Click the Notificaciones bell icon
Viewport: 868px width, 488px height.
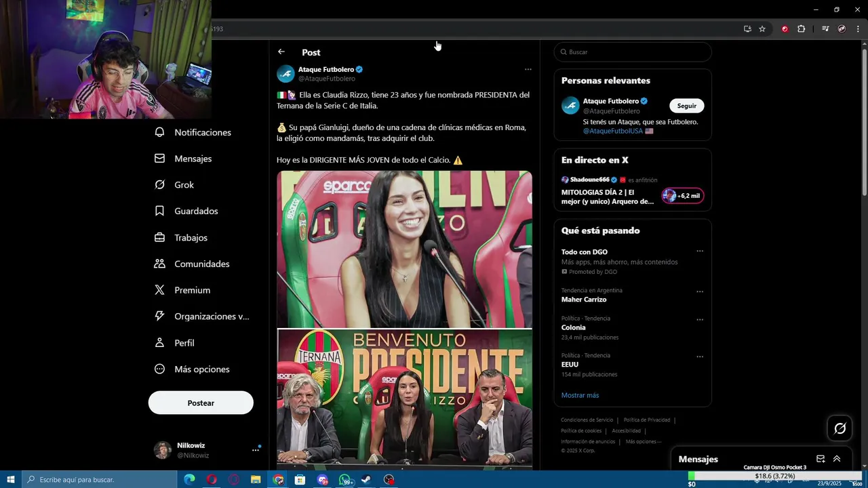click(x=159, y=132)
